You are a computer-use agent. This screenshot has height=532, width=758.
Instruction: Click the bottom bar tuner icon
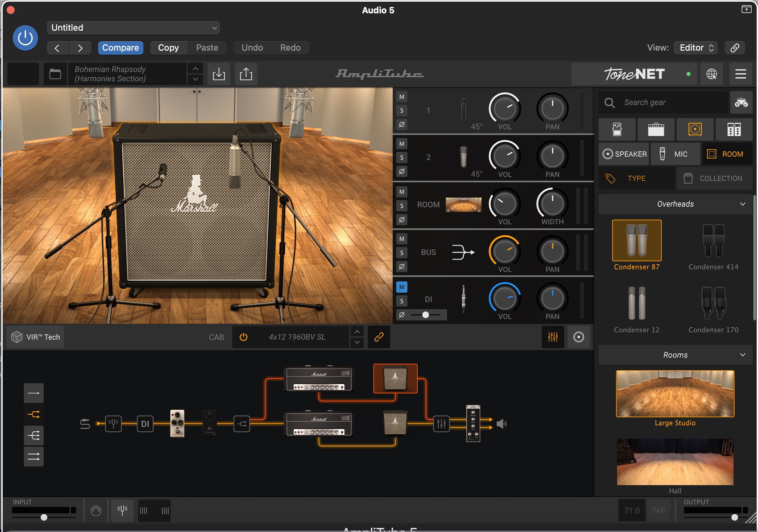point(122,510)
